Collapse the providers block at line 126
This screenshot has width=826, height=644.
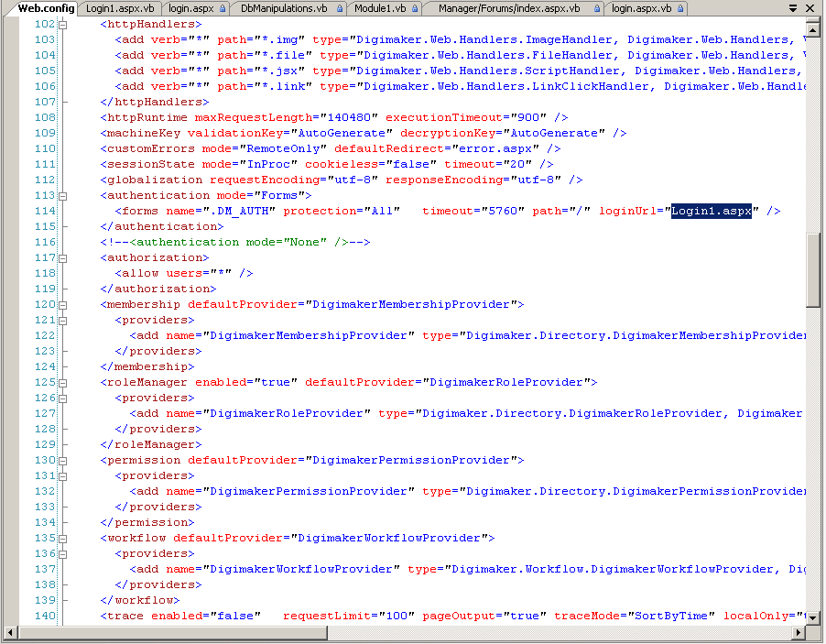(x=62, y=398)
